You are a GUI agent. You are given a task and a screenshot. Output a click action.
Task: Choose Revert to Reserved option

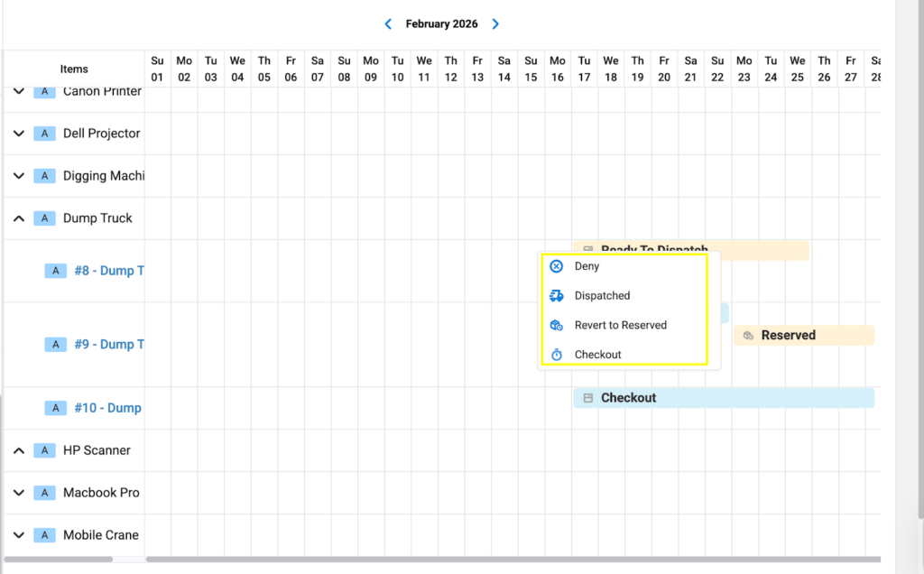620,326
